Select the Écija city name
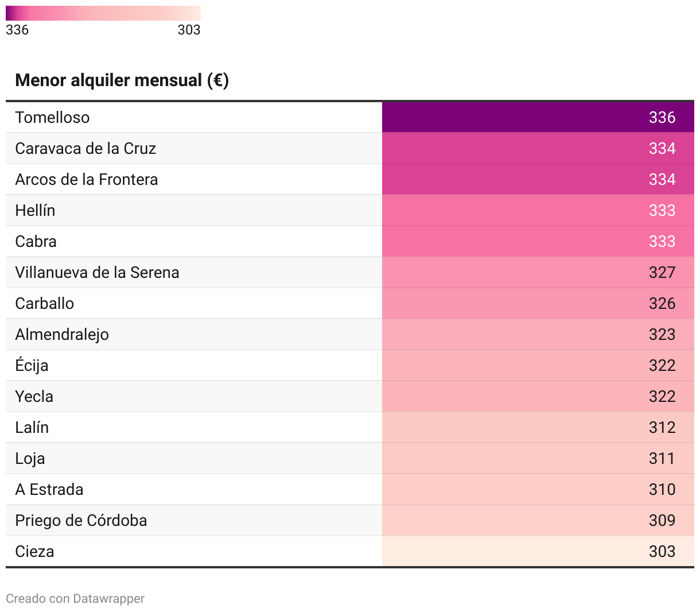The image size is (700, 612). (32, 365)
